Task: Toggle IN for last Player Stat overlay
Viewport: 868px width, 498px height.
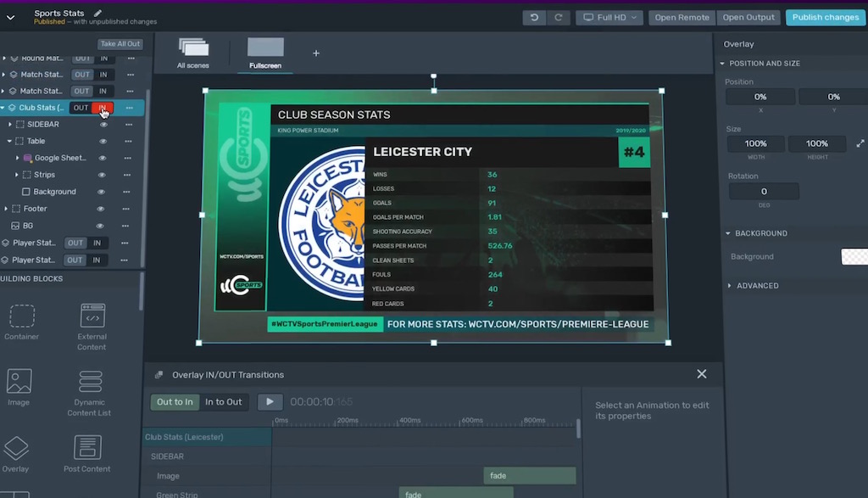Action: [x=97, y=260]
